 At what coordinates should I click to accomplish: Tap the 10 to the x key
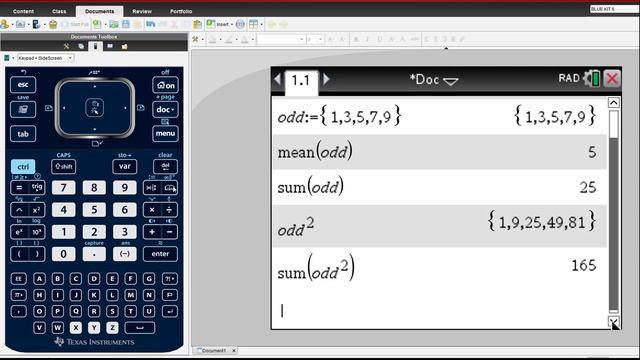click(37, 232)
